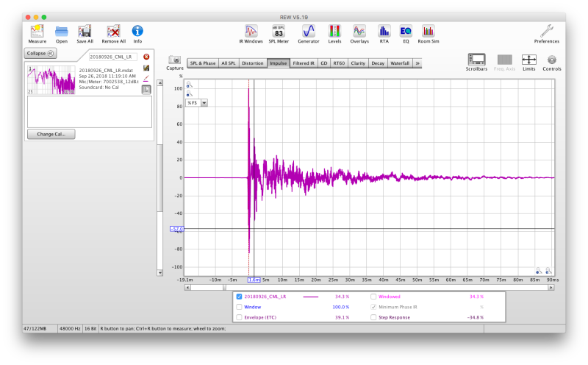Open the Room Sim tool

[429, 34]
